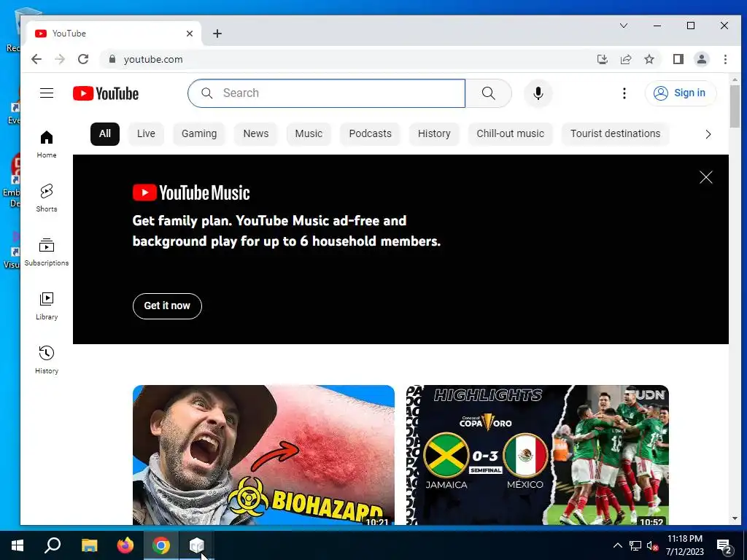Click the search magnifier button

coord(488,93)
